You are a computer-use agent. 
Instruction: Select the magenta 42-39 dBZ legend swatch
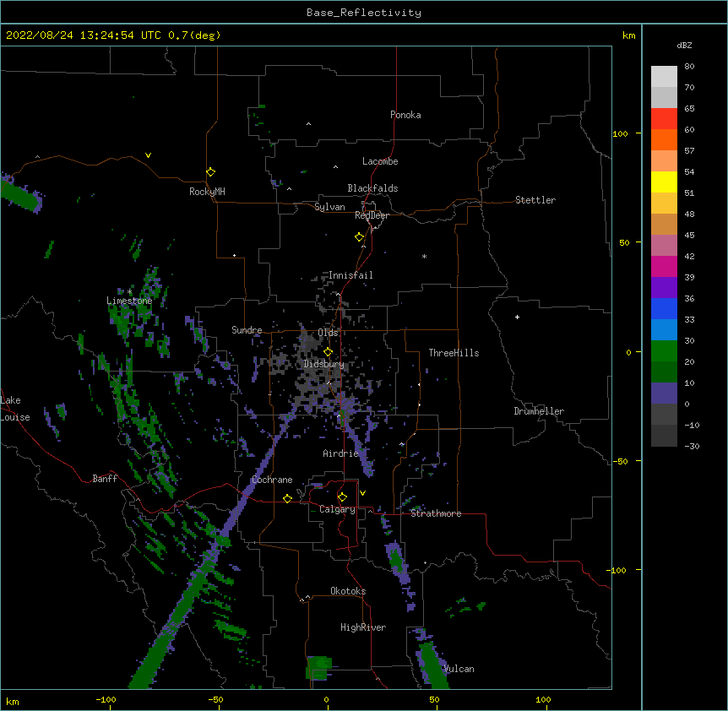pyautogui.click(x=664, y=266)
